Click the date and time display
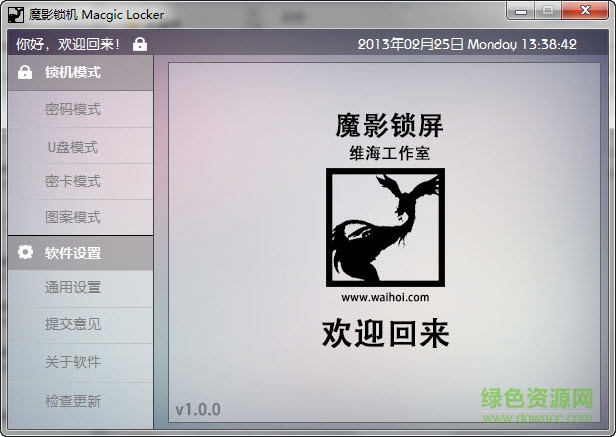The image size is (616, 437). [466, 44]
